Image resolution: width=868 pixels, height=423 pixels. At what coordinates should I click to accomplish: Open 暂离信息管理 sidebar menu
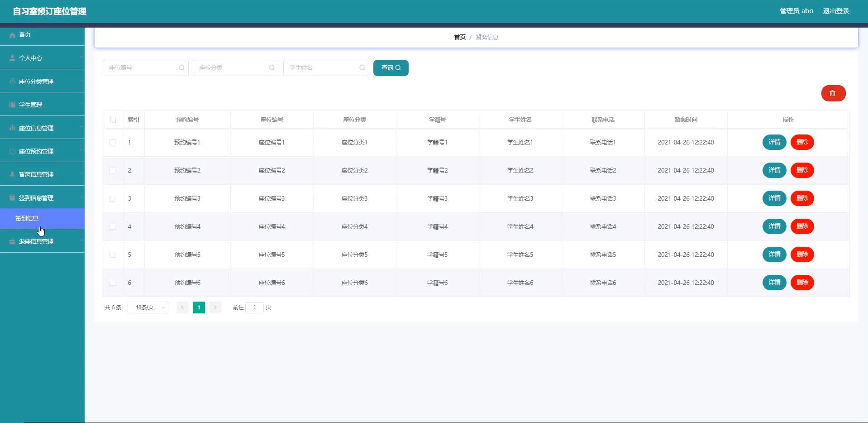(42, 174)
